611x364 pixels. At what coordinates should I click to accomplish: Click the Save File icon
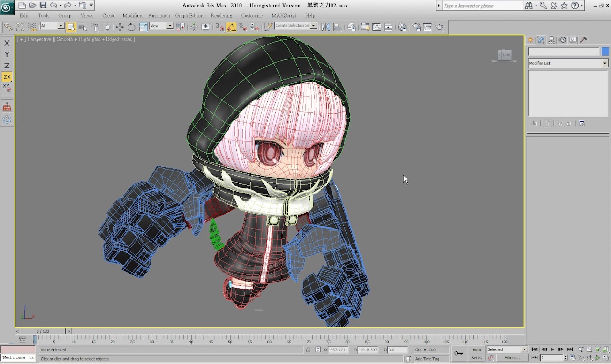pyautogui.click(x=43, y=5)
